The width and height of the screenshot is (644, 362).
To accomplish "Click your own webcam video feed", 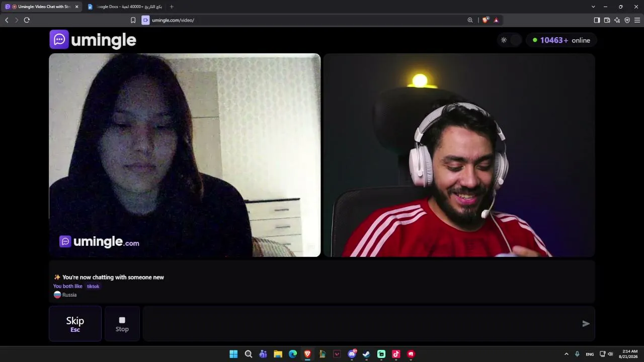I will tap(459, 155).
